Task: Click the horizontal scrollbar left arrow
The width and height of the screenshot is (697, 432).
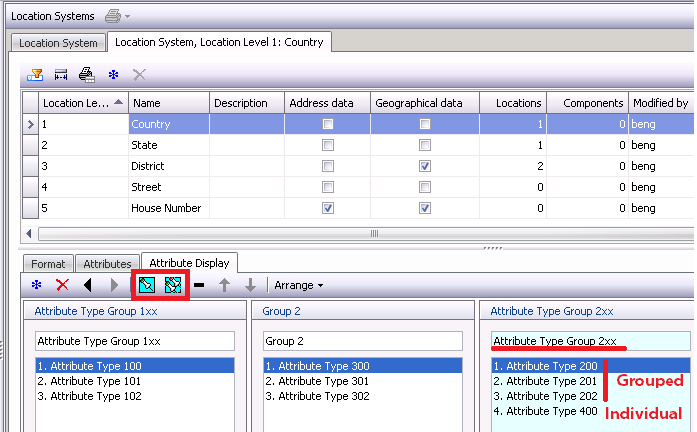Action: 29,233
